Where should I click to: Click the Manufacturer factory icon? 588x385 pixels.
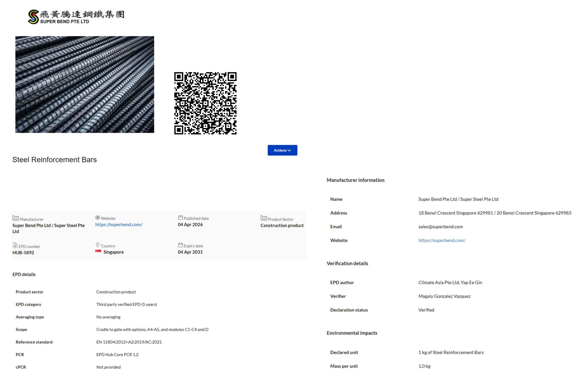[x=16, y=218]
